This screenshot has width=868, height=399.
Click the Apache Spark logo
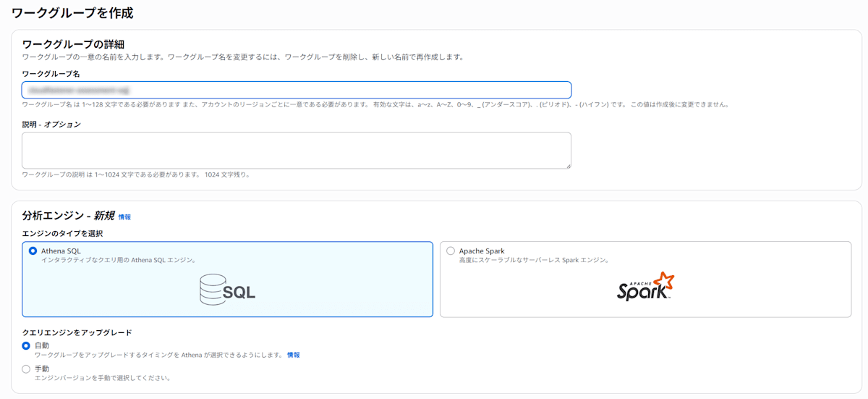(645, 287)
